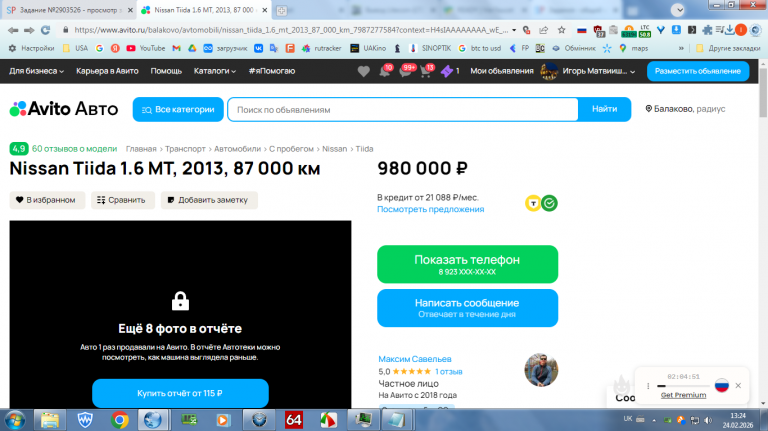Open seller's 1 отзыв link

(449, 371)
